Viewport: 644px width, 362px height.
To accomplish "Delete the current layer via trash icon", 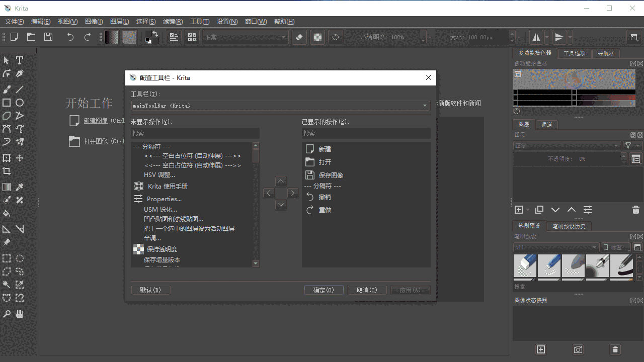I will coord(635,210).
